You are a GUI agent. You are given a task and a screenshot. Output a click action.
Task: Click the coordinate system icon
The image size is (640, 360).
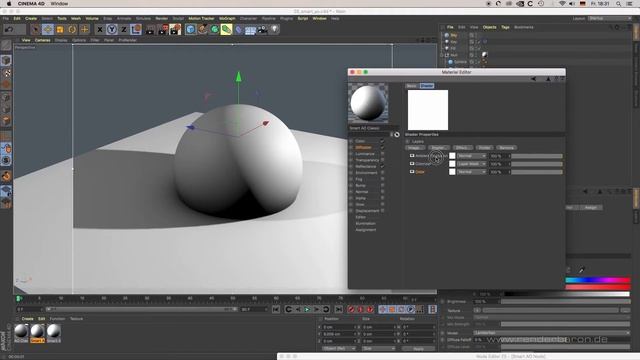136,29
